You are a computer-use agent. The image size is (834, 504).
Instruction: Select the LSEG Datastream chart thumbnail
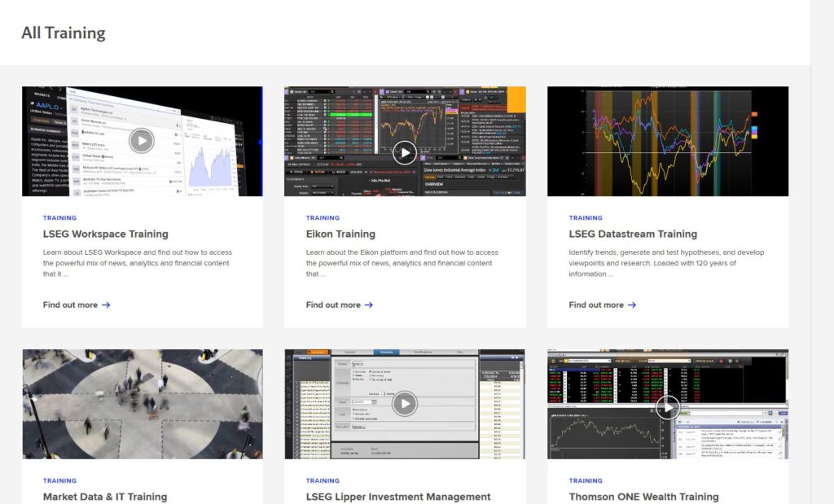(668, 142)
